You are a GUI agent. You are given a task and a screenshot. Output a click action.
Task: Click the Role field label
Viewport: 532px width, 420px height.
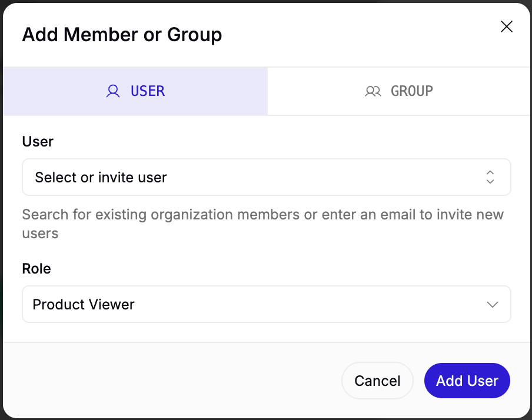[36, 268]
